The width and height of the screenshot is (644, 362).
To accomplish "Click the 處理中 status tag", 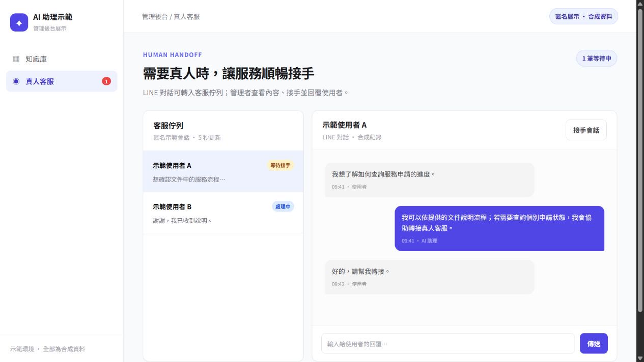I will coord(283,206).
